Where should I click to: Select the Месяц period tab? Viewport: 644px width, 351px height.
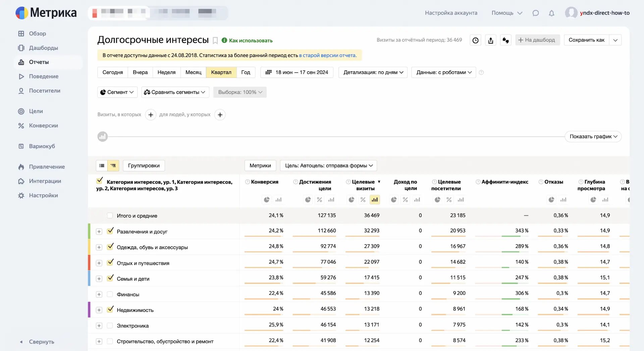193,72
